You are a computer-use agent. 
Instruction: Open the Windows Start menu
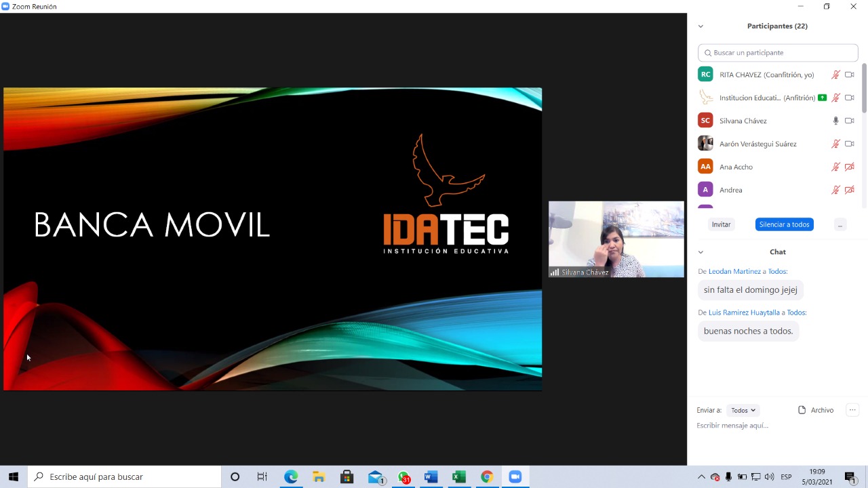pos(14,477)
